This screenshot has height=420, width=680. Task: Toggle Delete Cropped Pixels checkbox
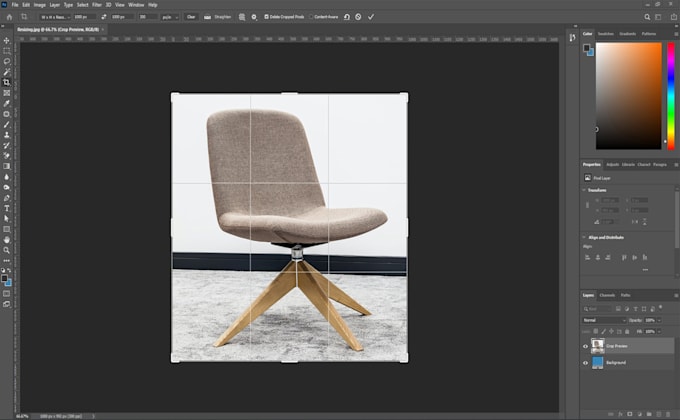click(x=266, y=17)
